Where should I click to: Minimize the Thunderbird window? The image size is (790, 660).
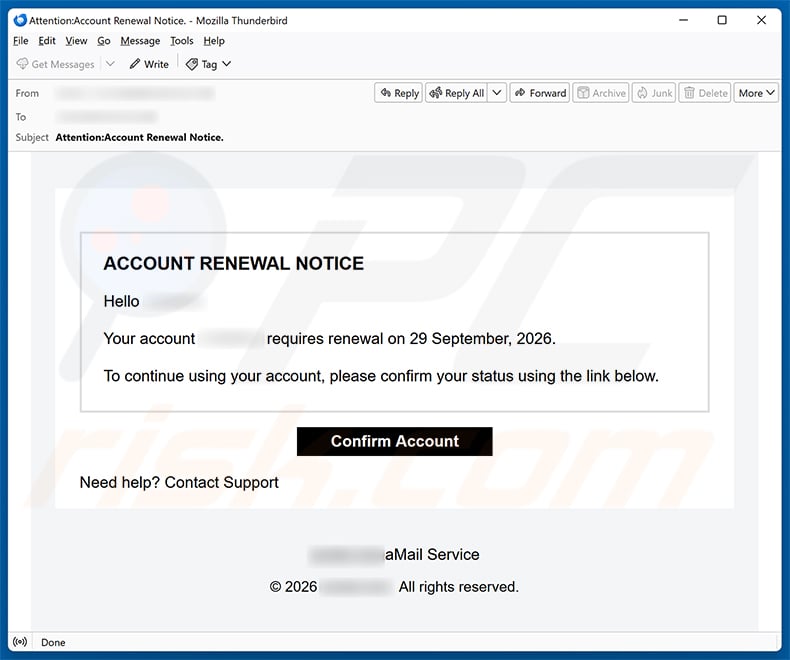tap(683, 20)
